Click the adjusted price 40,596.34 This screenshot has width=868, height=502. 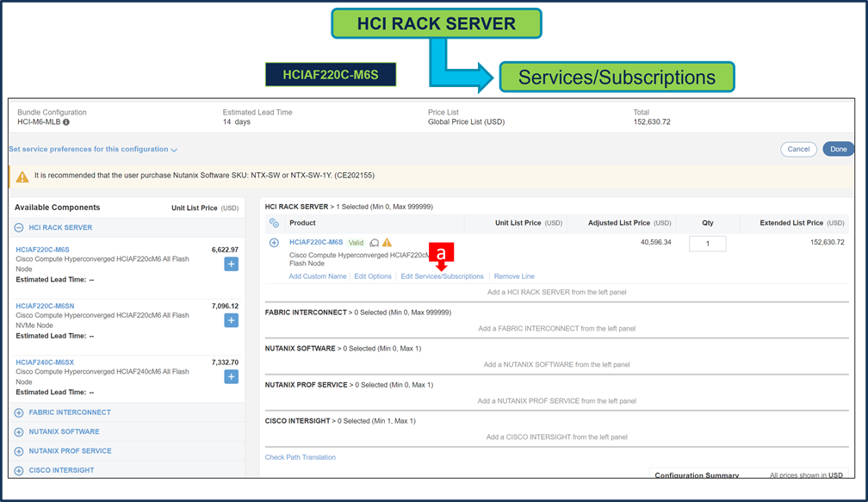pos(656,243)
